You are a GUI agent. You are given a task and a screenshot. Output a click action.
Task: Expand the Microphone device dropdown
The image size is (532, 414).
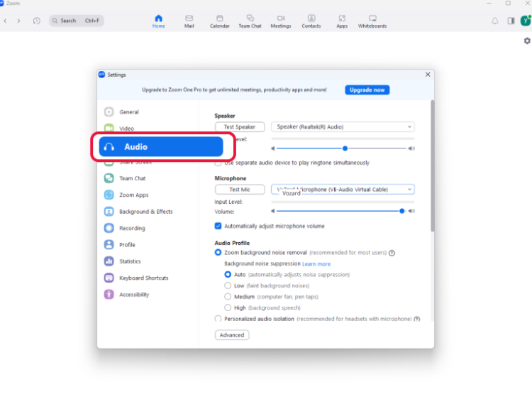click(x=343, y=190)
